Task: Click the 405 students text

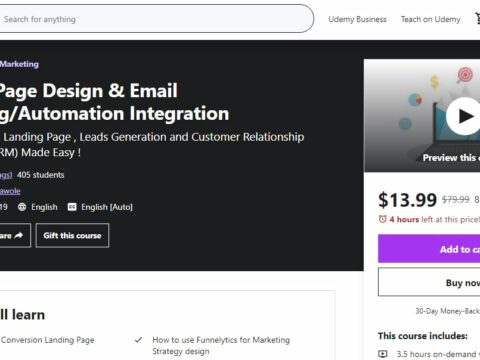Action: (x=40, y=175)
